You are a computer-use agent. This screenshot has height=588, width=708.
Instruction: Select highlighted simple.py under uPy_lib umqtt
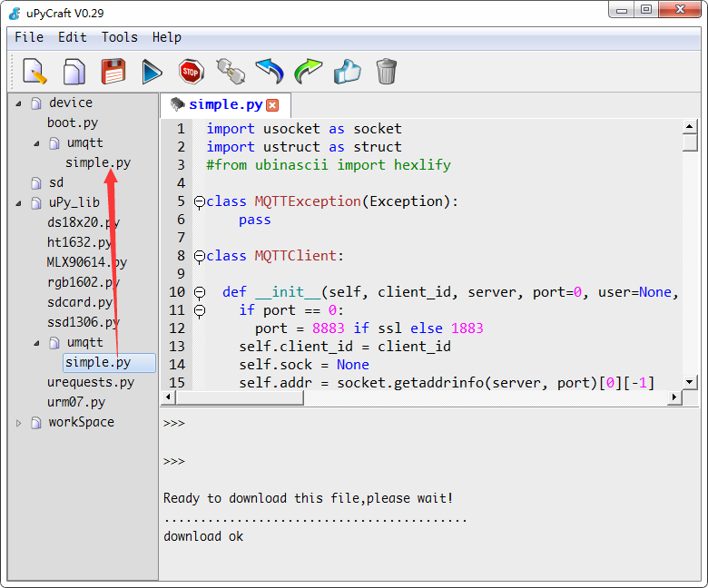pos(109,363)
